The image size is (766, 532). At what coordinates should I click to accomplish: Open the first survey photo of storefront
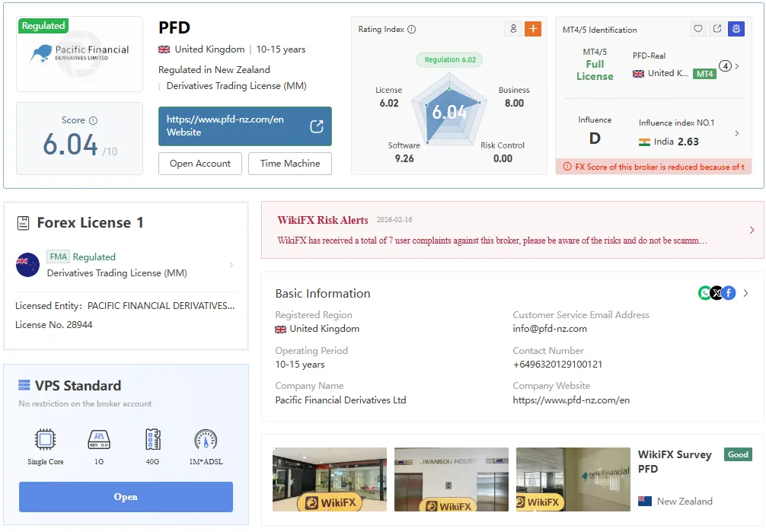[x=330, y=479]
